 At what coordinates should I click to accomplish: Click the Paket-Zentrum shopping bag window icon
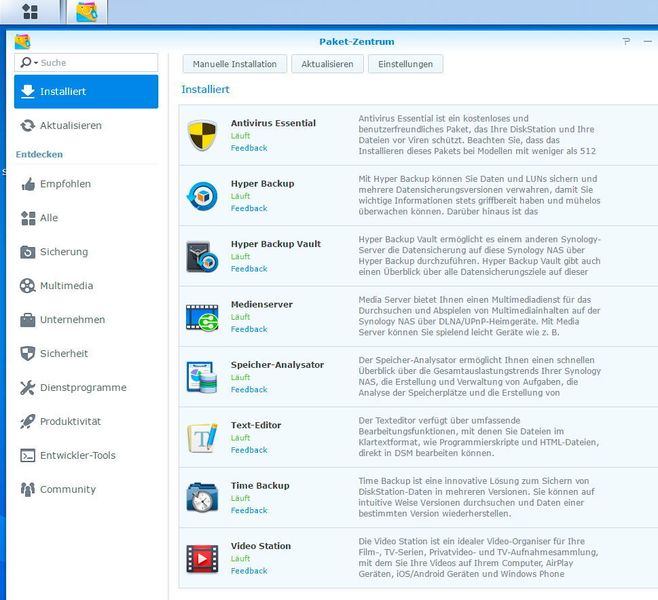tap(23, 42)
